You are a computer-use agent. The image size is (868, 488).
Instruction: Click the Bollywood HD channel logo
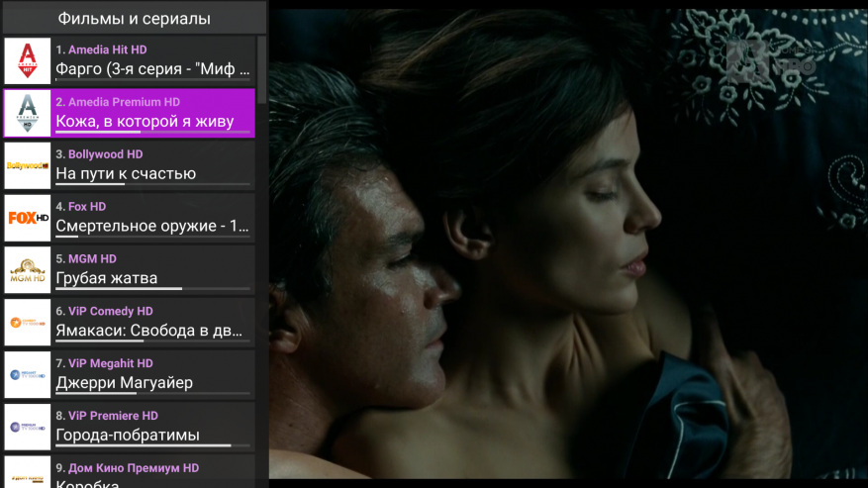(x=27, y=165)
